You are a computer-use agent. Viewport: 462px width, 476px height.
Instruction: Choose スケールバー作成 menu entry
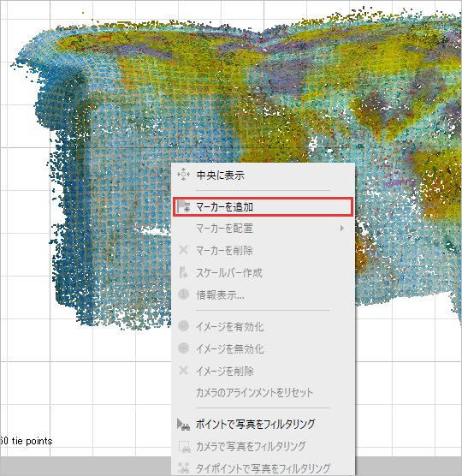(x=263, y=272)
